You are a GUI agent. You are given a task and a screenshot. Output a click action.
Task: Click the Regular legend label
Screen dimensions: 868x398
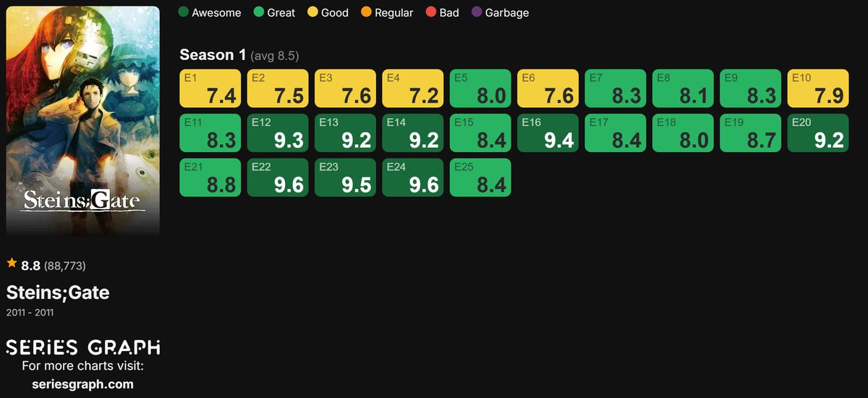(x=394, y=12)
